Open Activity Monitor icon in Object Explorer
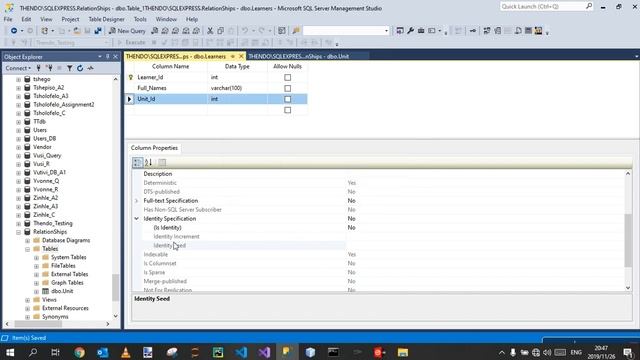 coord(91,68)
